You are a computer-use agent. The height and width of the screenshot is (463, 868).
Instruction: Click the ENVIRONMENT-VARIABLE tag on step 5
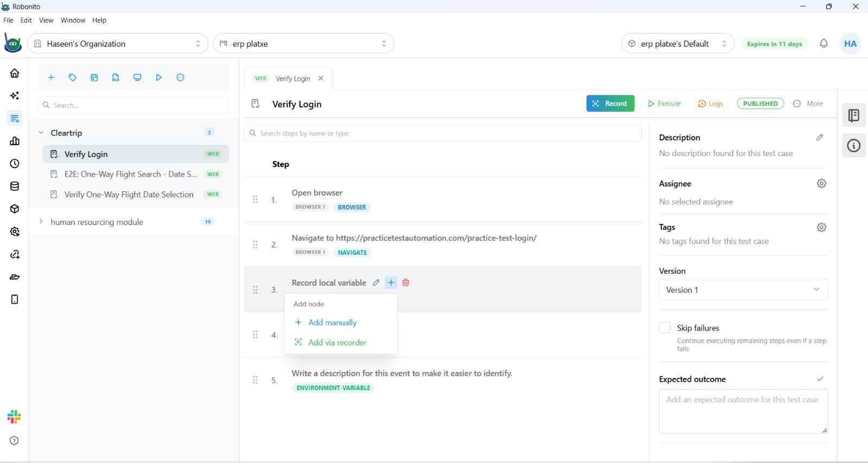333,388
